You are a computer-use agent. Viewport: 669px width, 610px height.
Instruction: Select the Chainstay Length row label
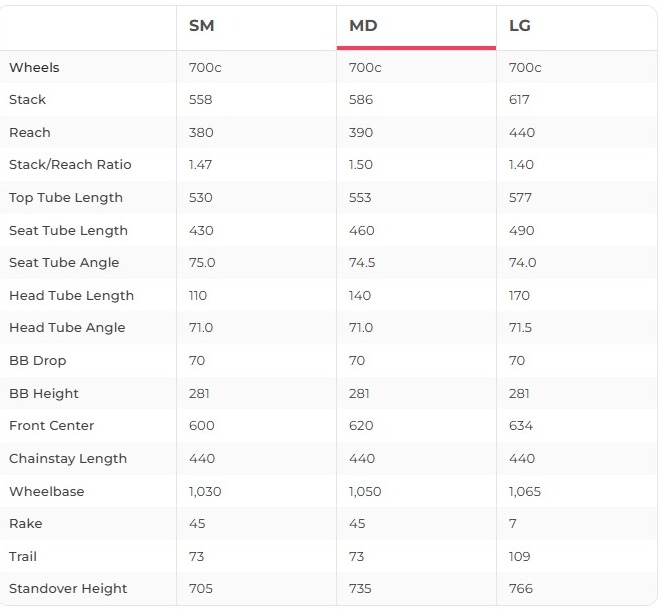[x=68, y=459]
